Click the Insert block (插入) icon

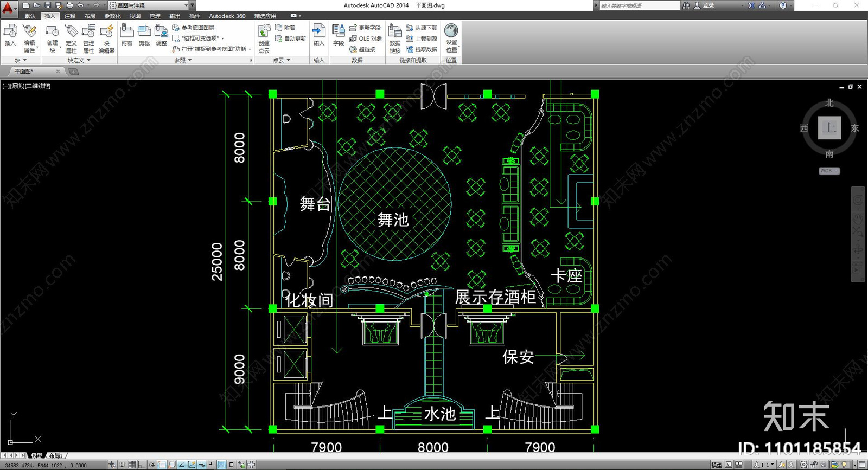(x=10, y=31)
